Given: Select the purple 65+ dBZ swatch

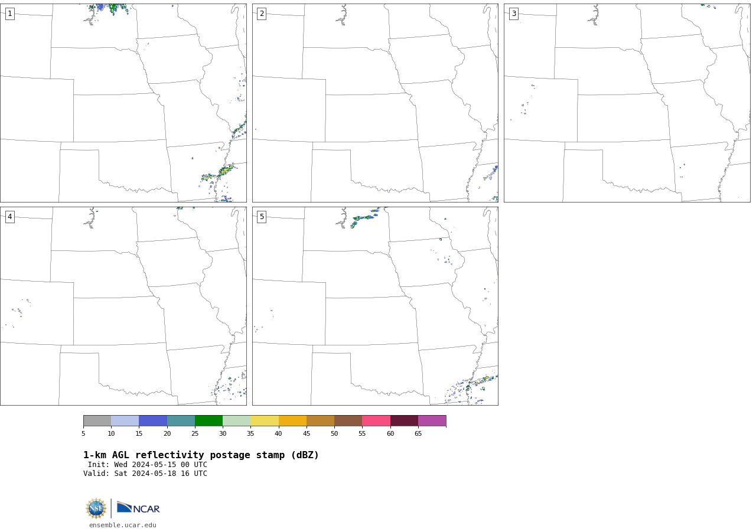Looking at the screenshot, I should click(432, 421).
